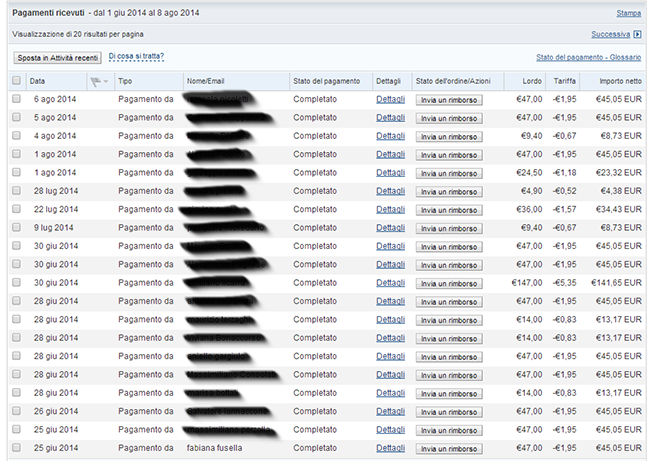Viewport: 650px width, 461px height.
Task: Click the €34,43 EUR net amount
Action: pyautogui.click(x=618, y=209)
